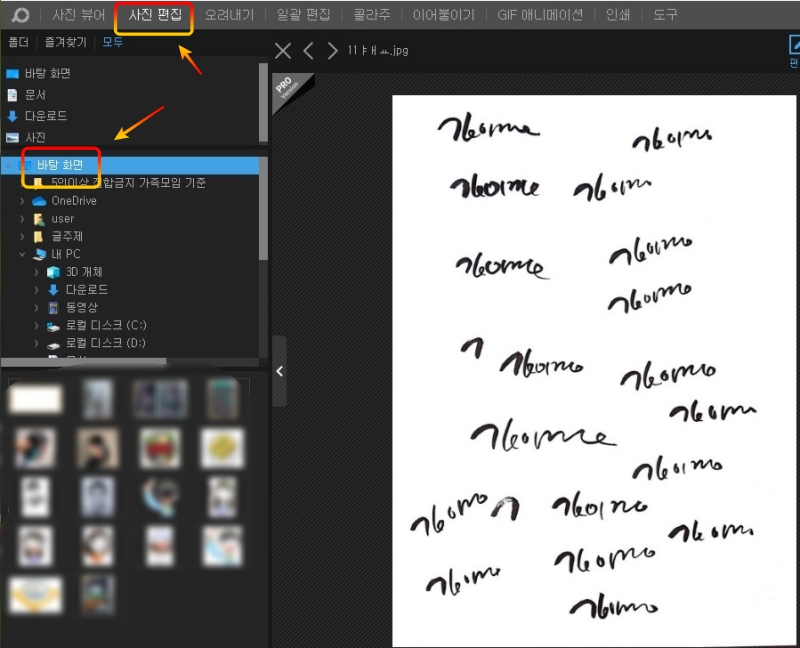Expand the user node

pos(22,219)
